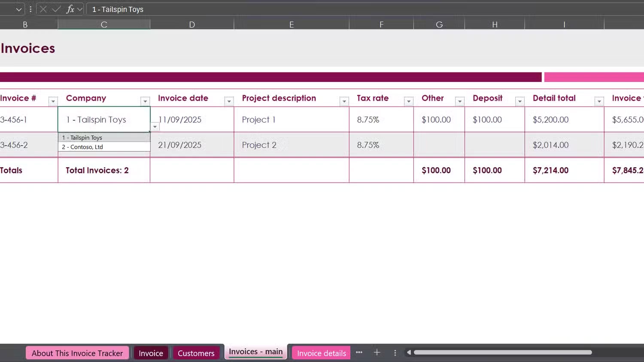
Task: Open the About This Invoice Tracker tab
Action: (77, 353)
